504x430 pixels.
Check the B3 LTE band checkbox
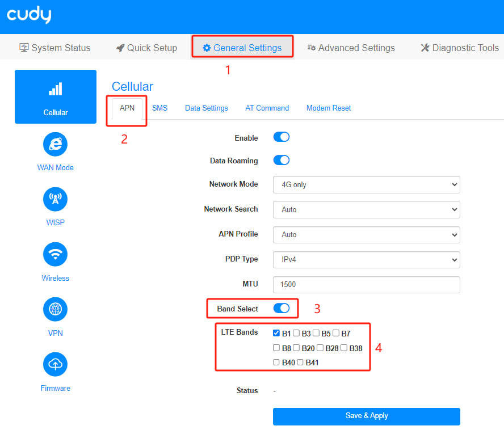click(296, 333)
